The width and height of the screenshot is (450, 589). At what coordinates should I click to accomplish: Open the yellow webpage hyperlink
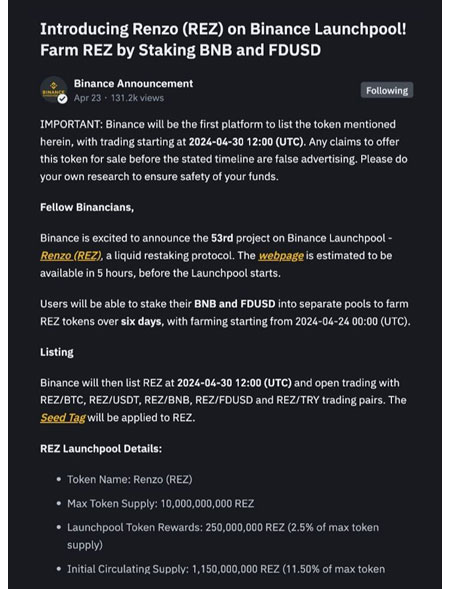click(x=281, y=256)
